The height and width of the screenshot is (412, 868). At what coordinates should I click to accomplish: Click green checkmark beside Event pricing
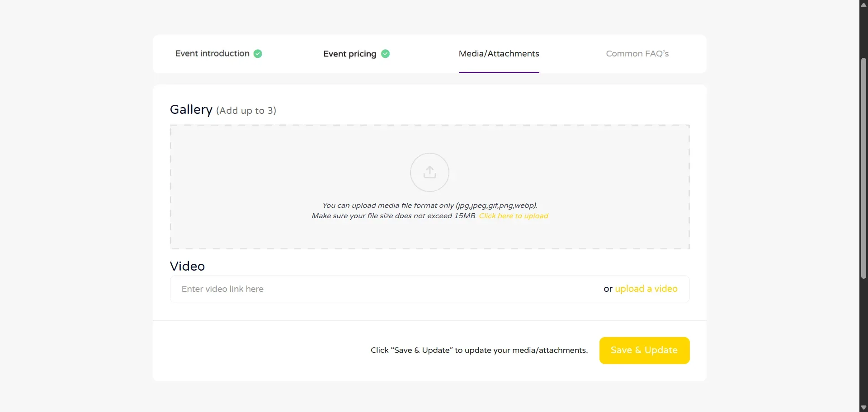click(x=385, y=54)
